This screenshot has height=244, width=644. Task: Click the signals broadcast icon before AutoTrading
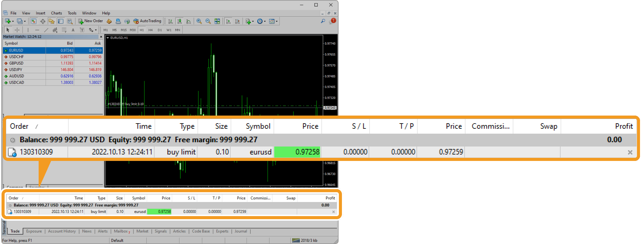127,21
